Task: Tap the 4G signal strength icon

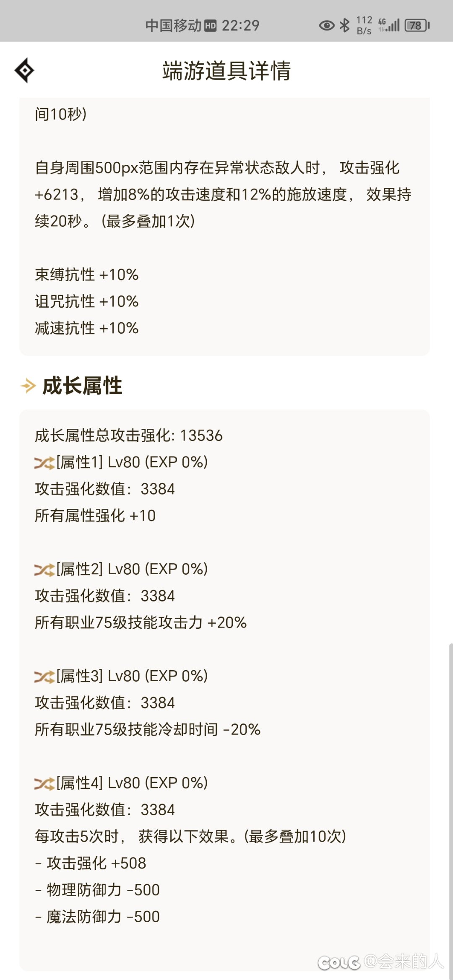Action: (389, 25)
